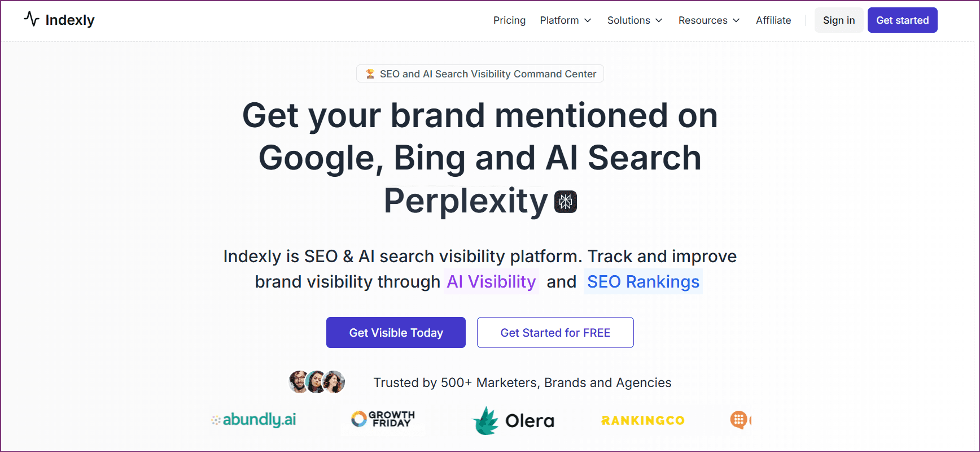Image resolution: width=980 pixels, height=452 pixels.
Task: Click the trophy icon in the badge
Action: click(x=371, y=73)
